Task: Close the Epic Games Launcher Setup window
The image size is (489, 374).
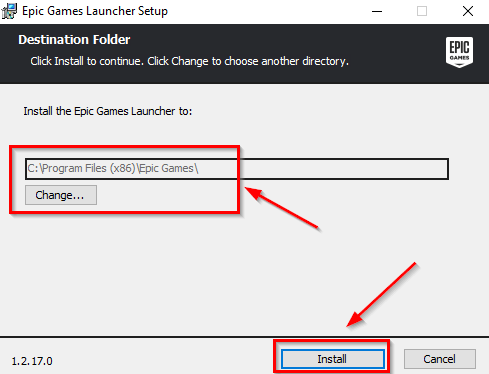Action: [468, 11]
